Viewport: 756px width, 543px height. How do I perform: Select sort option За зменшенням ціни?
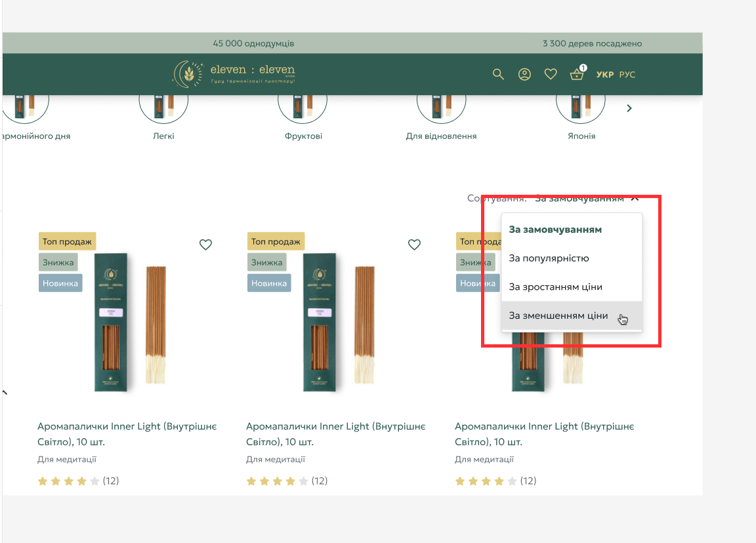572,315
